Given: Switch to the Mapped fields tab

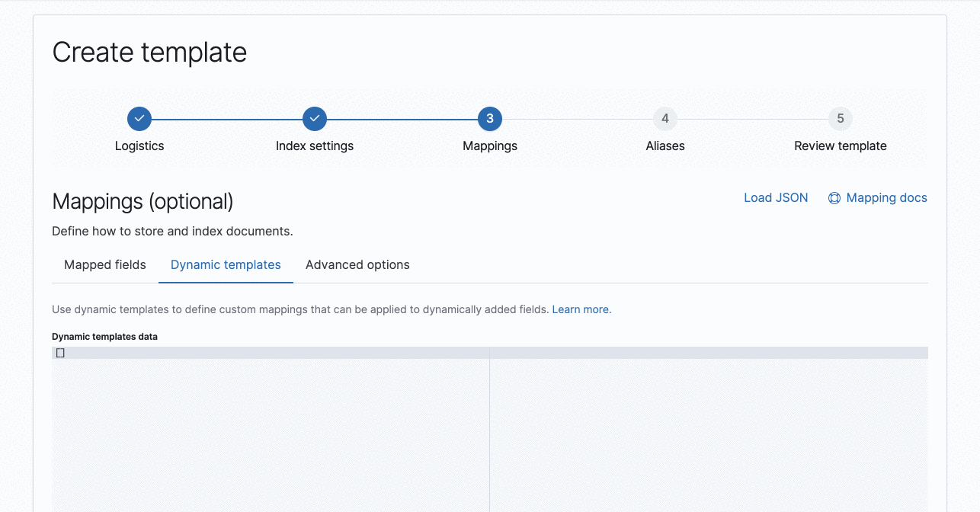Looking at the screenshot, I should (x=104, y=264).
